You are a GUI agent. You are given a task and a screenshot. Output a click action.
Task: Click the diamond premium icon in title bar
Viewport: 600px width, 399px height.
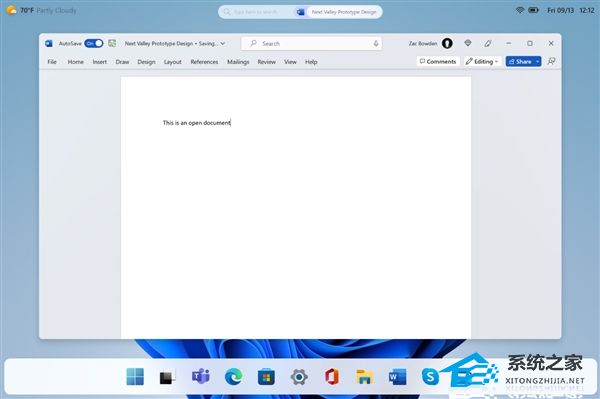tap(468, 43)
